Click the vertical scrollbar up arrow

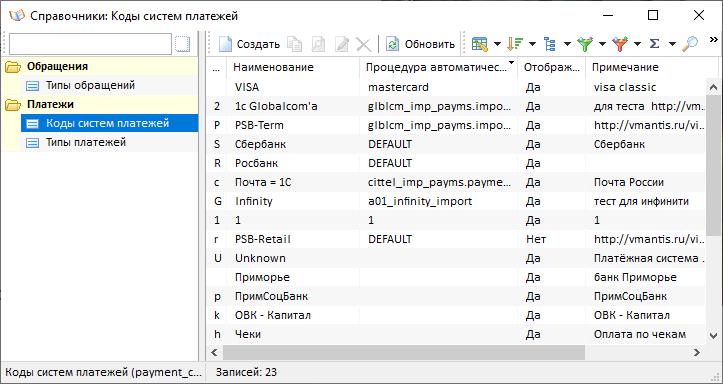[x=713, y=87]
